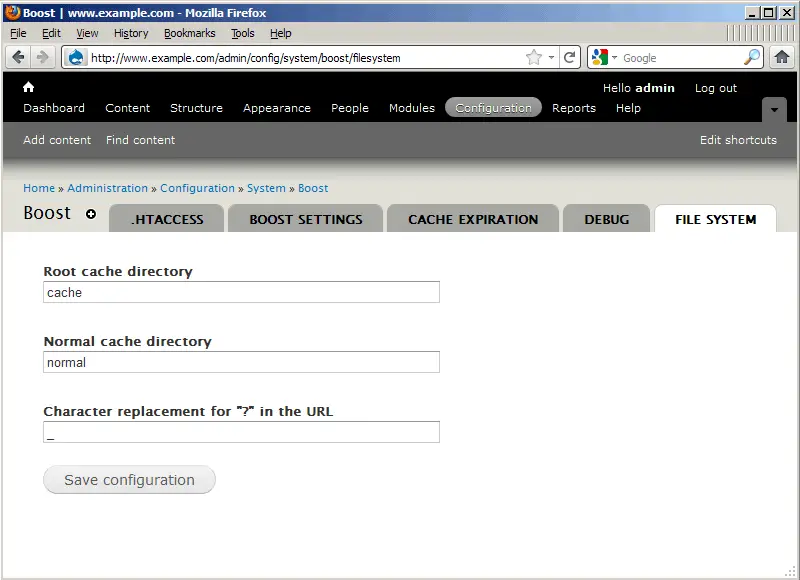Viewport: 800px width, 580px height.
Task: Switch to the CACHE EXPIRATION tab
Action: [x=473, y=219]
